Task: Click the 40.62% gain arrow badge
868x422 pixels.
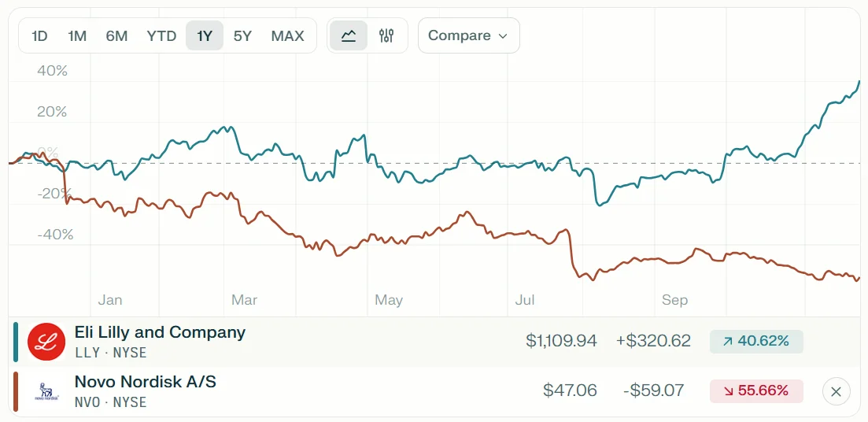Action: tap(755, 341)
